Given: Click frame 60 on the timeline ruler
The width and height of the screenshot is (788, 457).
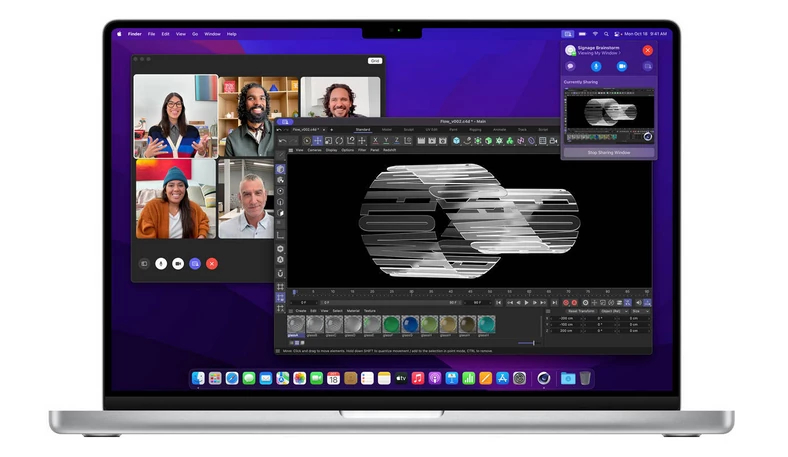Looking at the screenshot, I should (x=529, y=292).
